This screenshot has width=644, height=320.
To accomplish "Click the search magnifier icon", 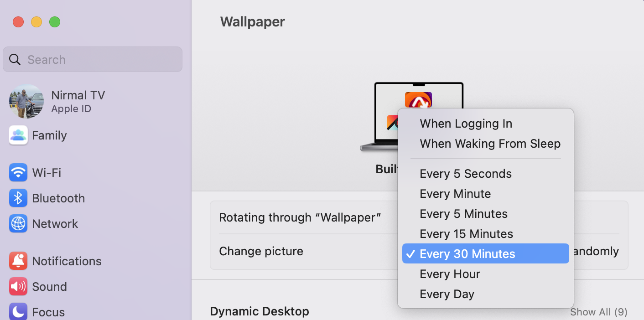I will click(15, 60).
